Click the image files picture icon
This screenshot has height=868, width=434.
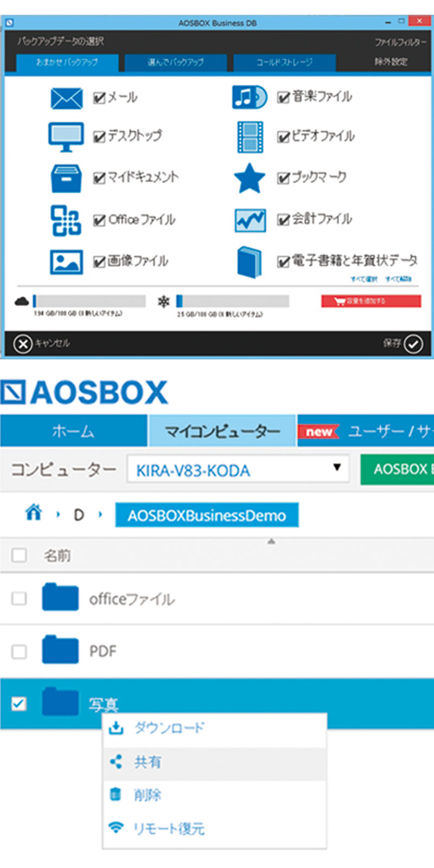pos(66,262)
